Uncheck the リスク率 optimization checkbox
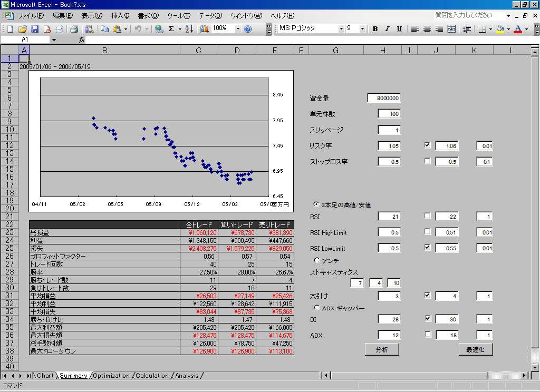540x392 pixels. point(428,145)
